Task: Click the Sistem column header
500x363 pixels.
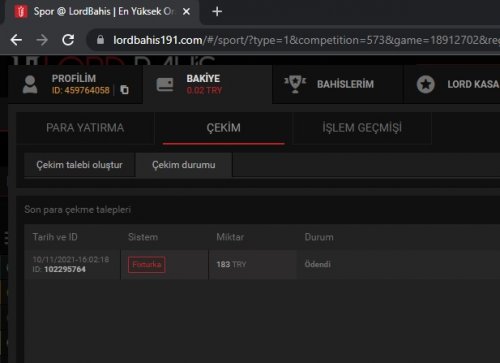Action: (x=143, y=237)
